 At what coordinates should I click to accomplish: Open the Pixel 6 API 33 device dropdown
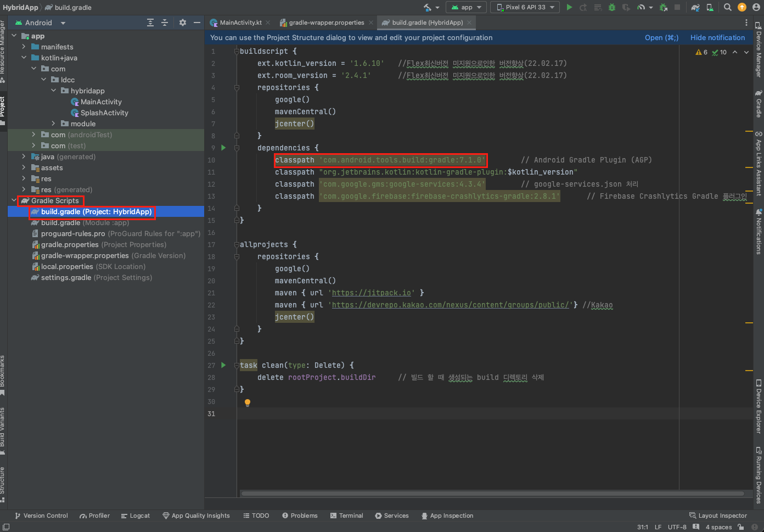pyautogui.click(x=525, y=7)
